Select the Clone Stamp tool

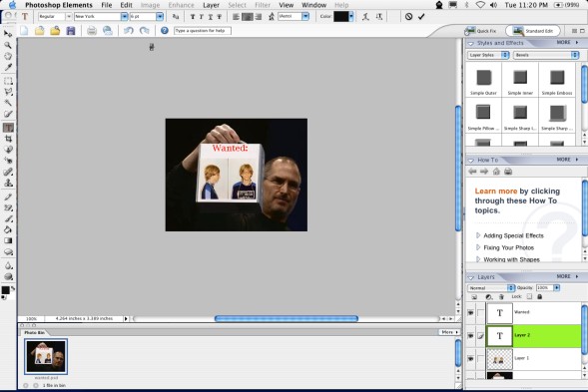[x=8, y=184]
